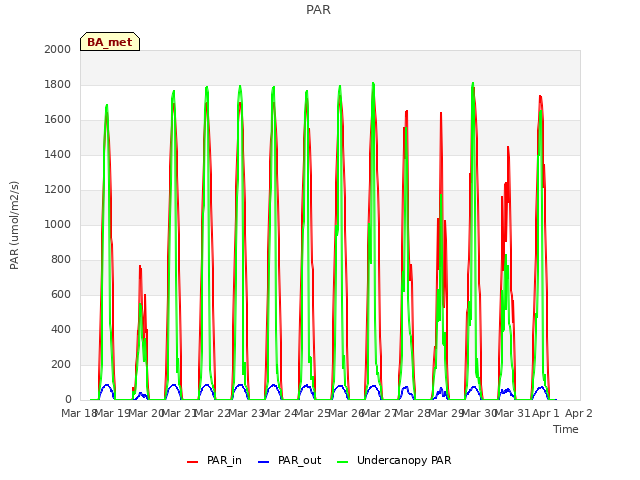Viewport: 640px width, 480px height.
Task: Click the Apr 2 x-axis label
Action: (x=579, y=413)
